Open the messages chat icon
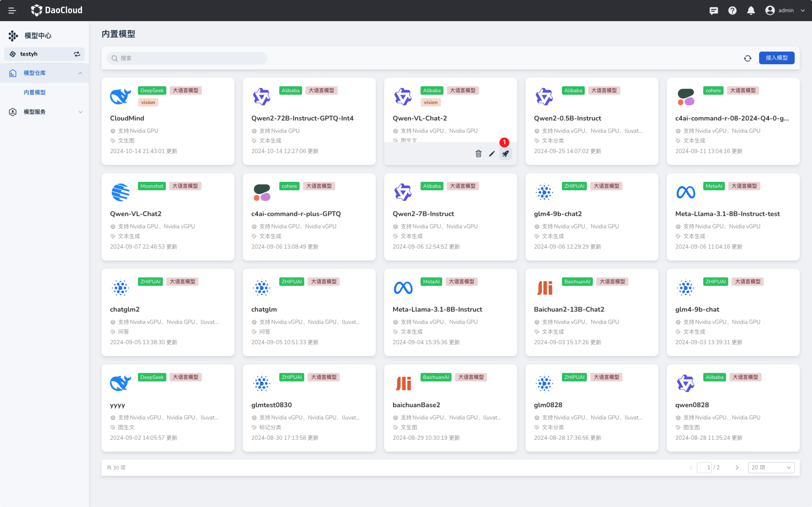 click(713, 11)
